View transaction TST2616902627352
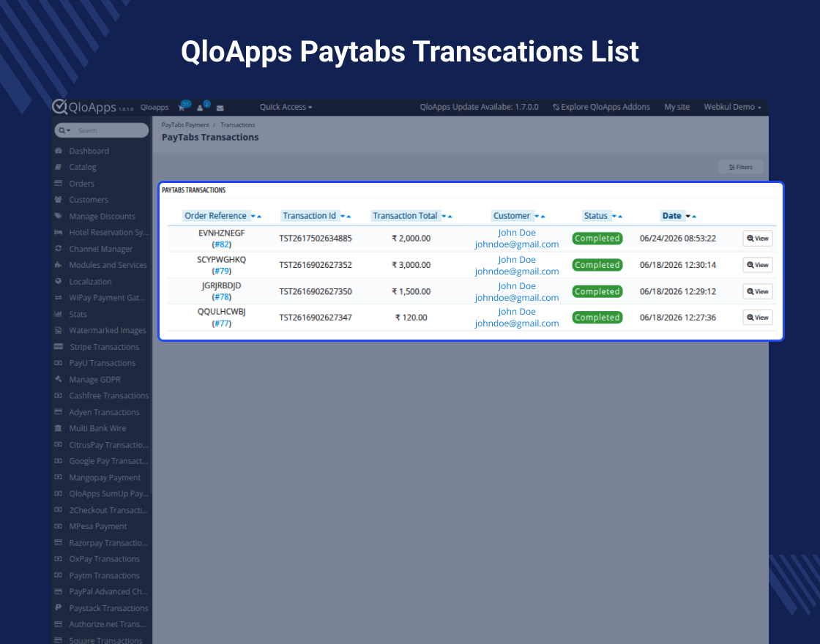The image size is (820, 644). point(757,265)
